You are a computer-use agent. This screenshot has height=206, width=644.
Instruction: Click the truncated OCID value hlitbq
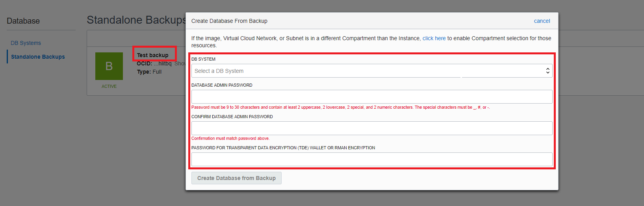[x=163, y=63]
